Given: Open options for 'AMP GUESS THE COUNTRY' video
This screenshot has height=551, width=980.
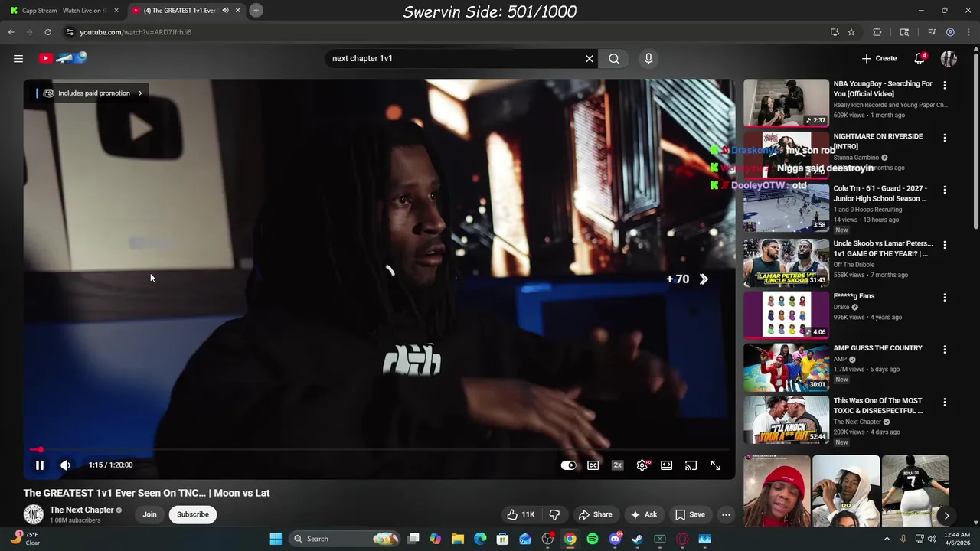Looking at the screenshot, I should click(x=945, y=349).
